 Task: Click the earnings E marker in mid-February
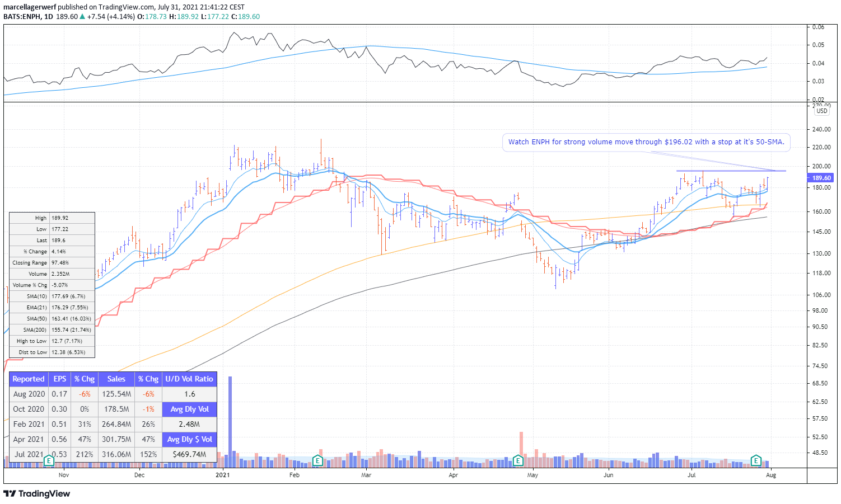pyautogui.click(x=317, y=461)
